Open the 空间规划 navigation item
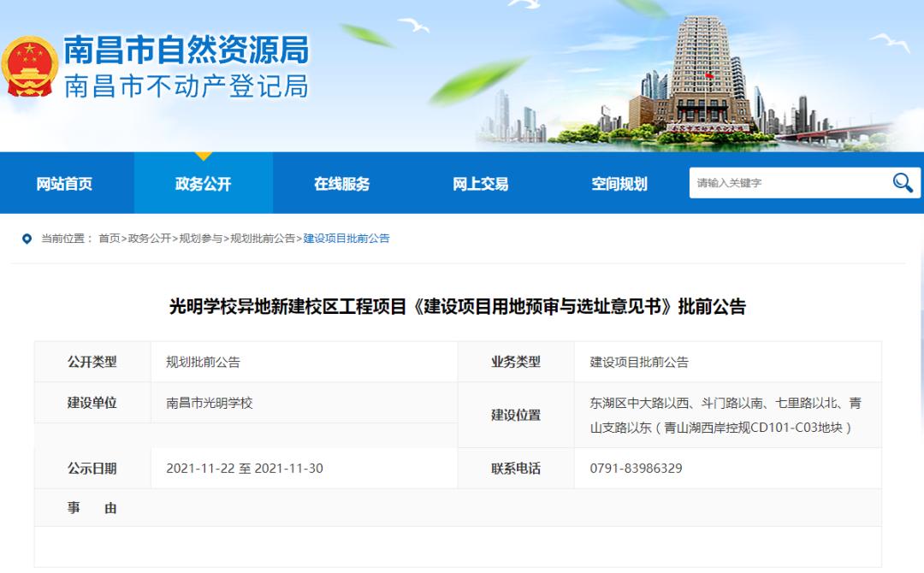This screenshot has width=924, height=573. pos(619,184)
